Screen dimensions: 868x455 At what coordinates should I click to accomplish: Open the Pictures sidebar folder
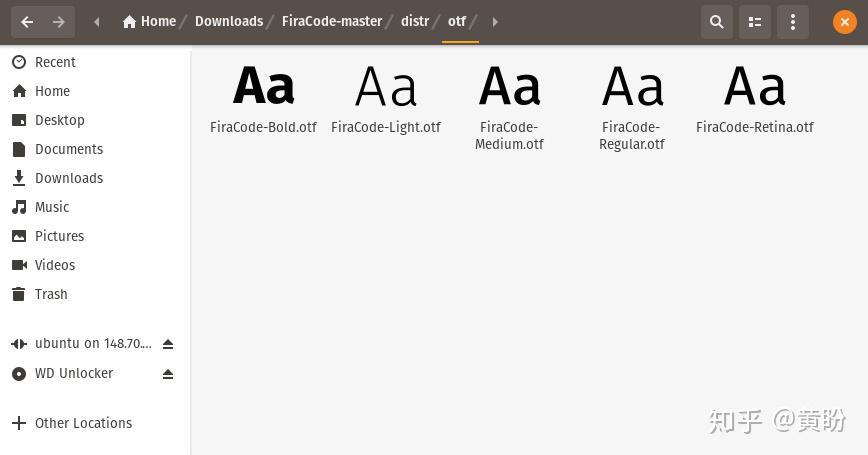coord(59,236)
